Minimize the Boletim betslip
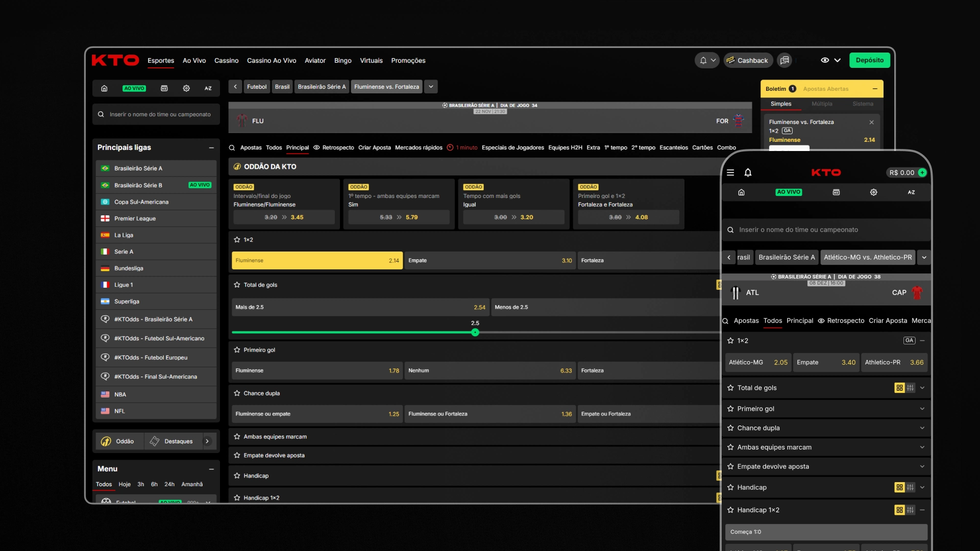980x551 pixels. point(875,89)
